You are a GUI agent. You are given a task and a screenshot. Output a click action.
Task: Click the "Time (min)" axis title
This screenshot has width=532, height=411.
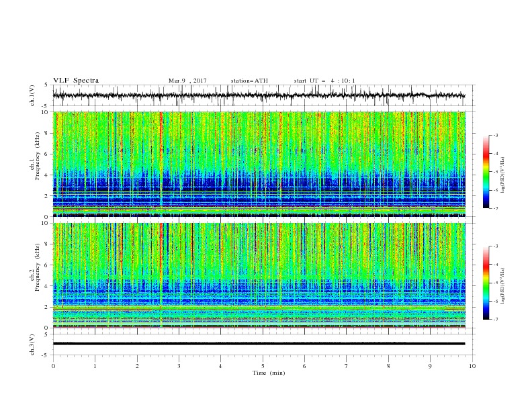(269, 373)
